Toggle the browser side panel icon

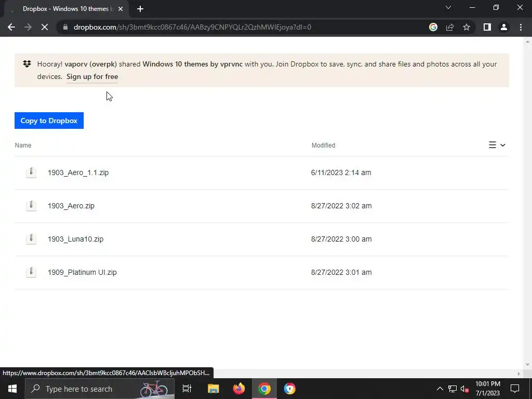coord(487,27)
